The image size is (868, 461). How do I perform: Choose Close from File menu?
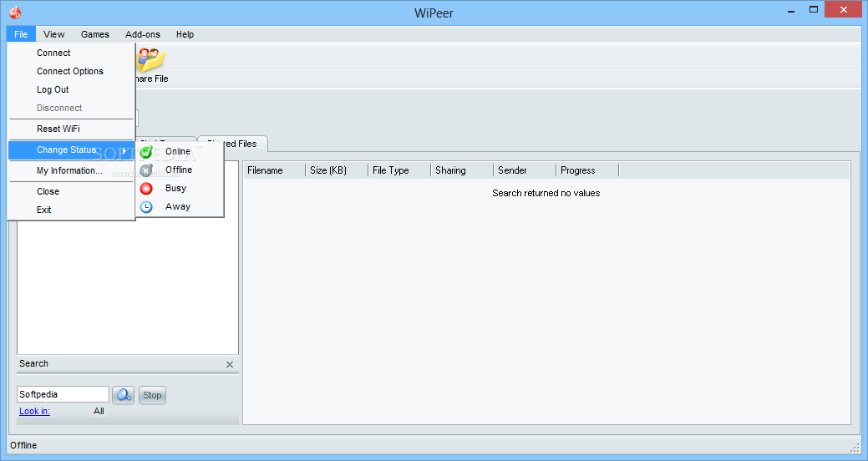pos(71,191)
